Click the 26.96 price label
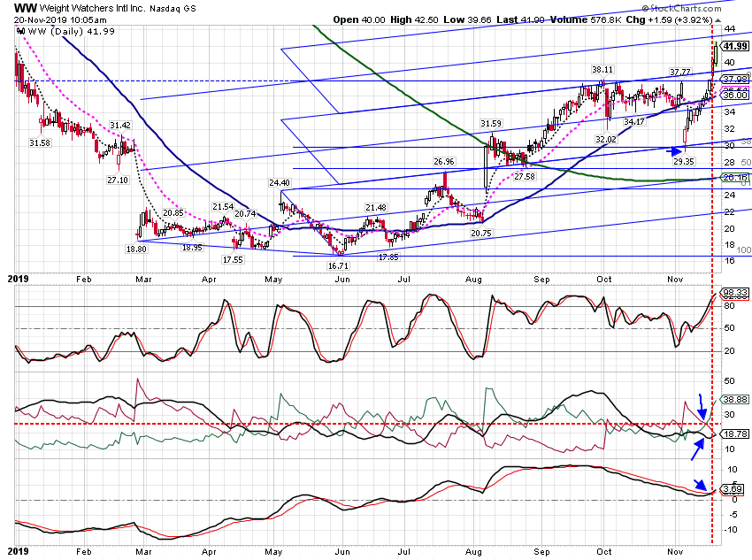Screen dimensions: 752x560 point(444,162)
